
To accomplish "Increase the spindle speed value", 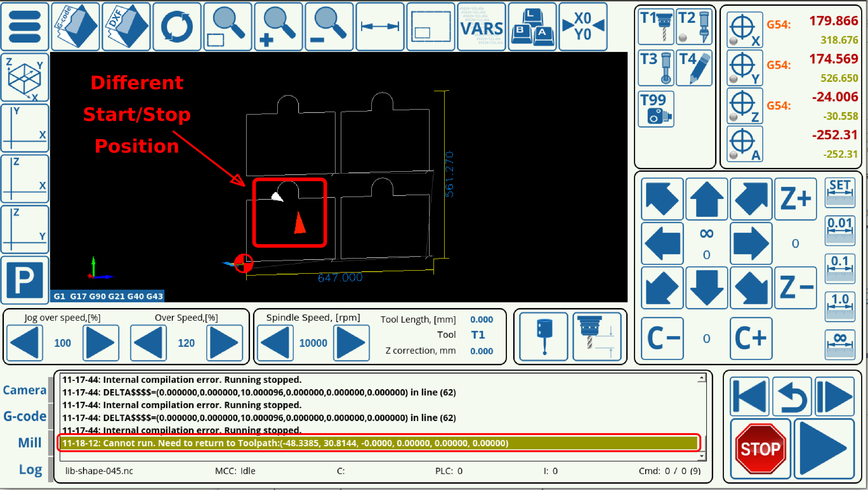I will pyautogui.click(x=351, y=342).
